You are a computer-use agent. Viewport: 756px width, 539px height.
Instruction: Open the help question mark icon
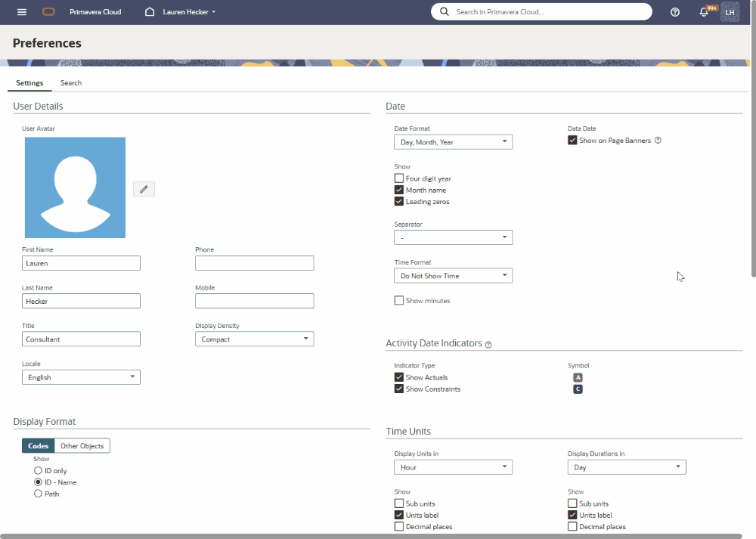[675, 12]
